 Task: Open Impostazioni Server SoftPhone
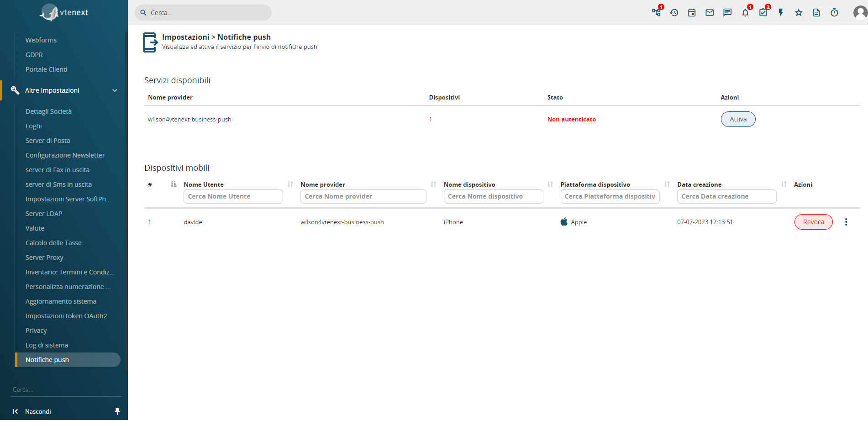click(68, 199)
